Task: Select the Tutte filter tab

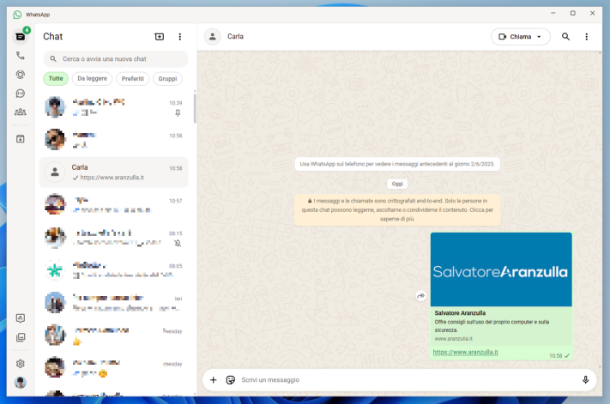Action: tap(56, 79)
